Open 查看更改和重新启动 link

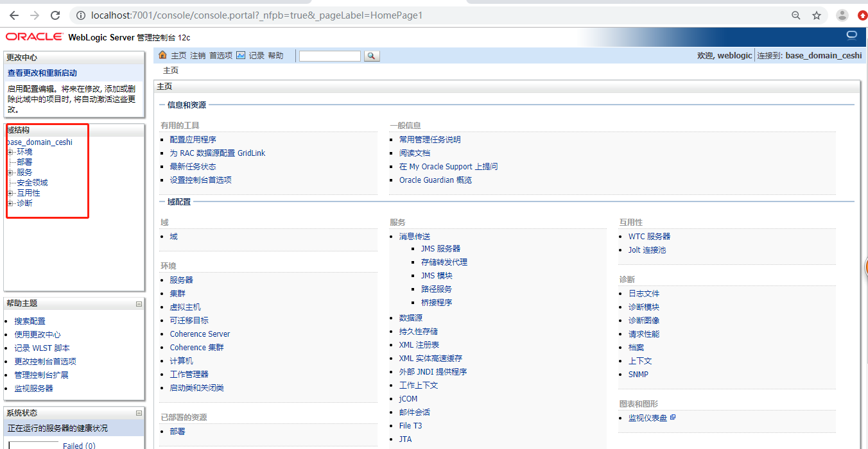(x=42, y=73)
